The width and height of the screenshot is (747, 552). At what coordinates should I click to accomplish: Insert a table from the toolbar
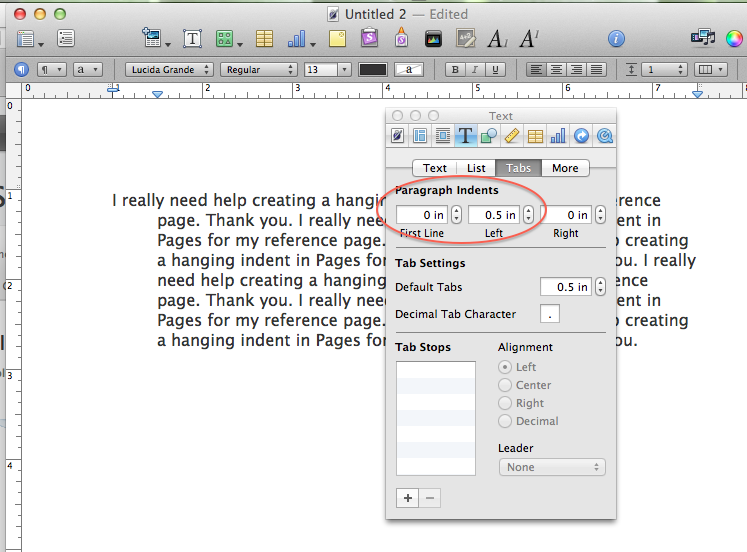click(264, 39)
